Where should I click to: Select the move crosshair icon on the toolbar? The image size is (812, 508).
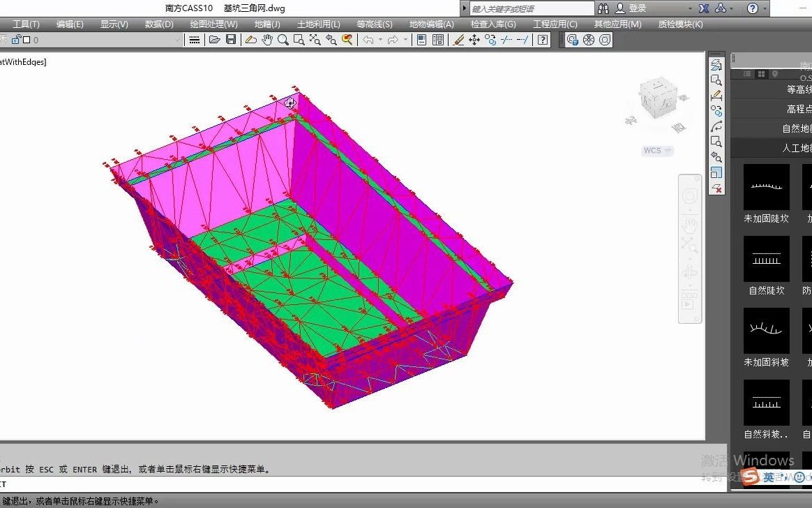474,40
